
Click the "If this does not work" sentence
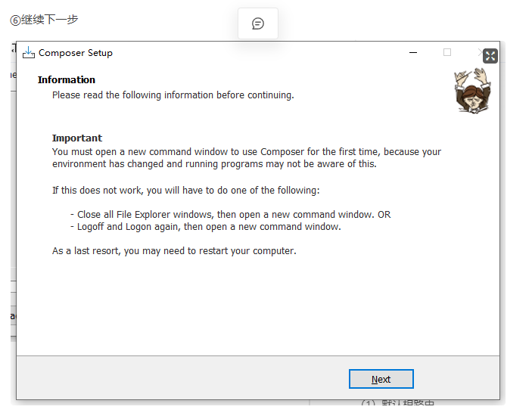[185, 191]
